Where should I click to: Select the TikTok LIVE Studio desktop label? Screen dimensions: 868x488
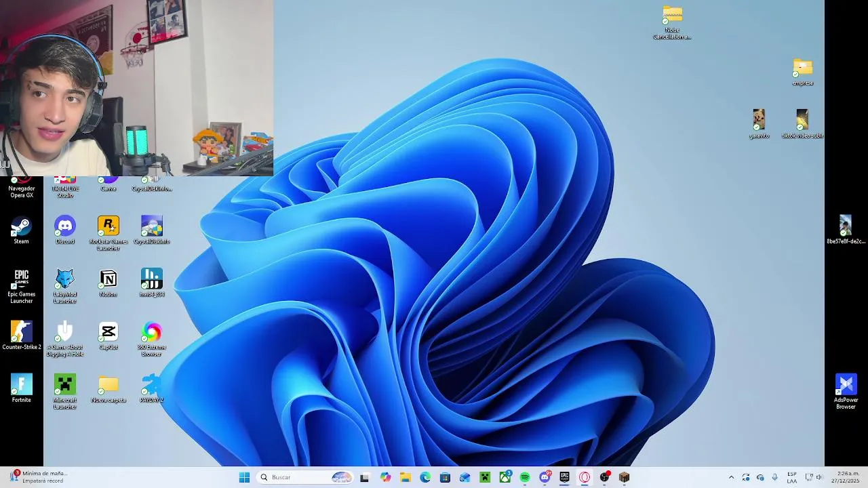point(65,192)
